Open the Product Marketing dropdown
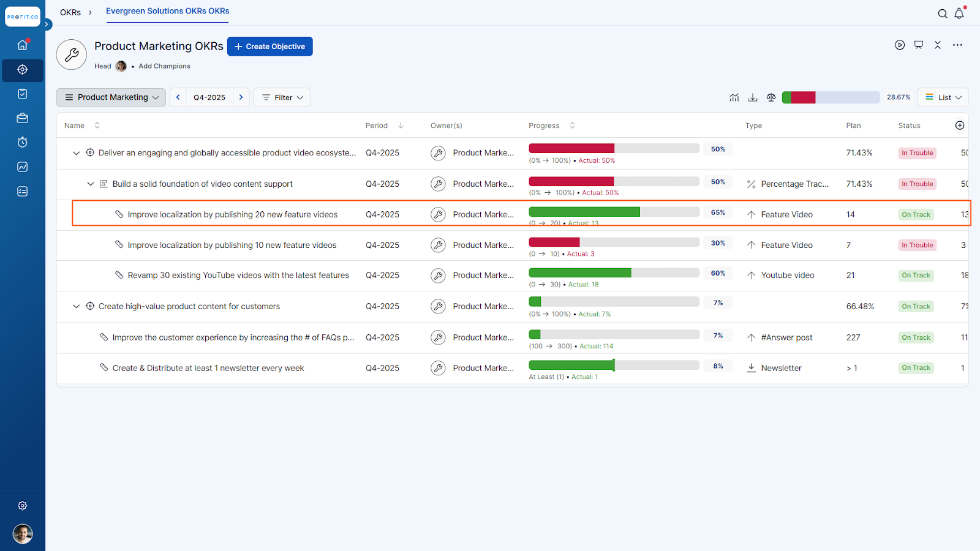 (111, 97)
